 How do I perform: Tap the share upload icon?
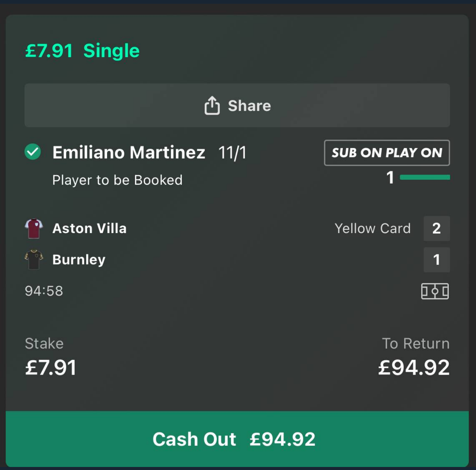212,105
